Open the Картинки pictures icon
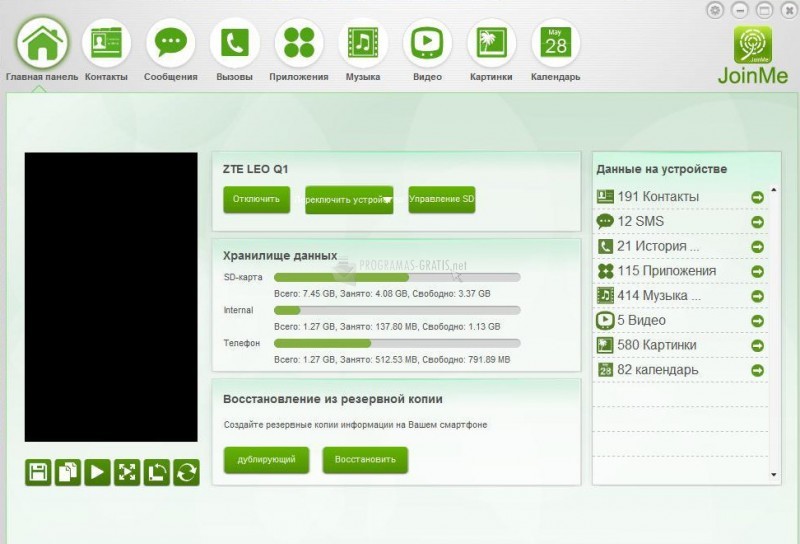This screenshot has height=544, width=800. 491,43
